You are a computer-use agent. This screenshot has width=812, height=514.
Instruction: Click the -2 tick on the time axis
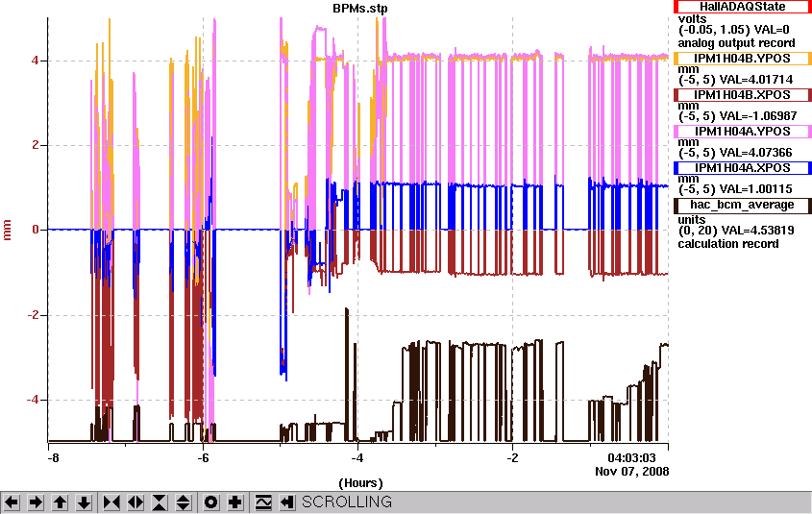tap(512, 458)
